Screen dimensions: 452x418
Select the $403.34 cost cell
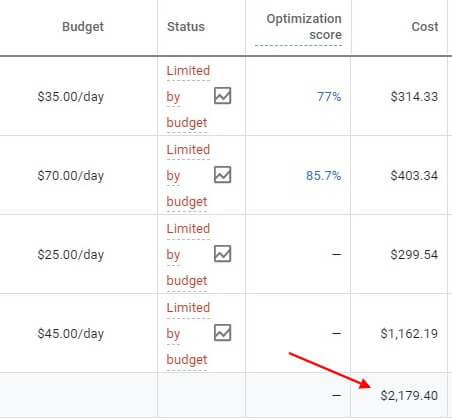coord(414,176)
